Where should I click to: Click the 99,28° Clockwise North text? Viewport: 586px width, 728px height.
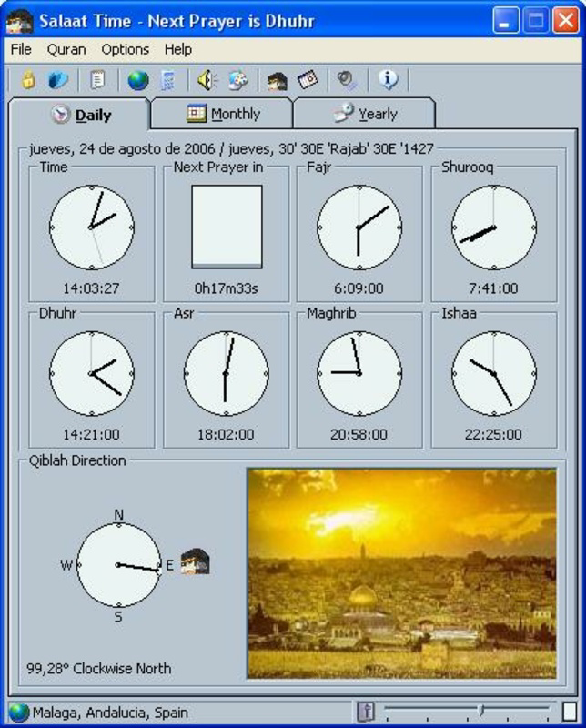coord(99,669)
